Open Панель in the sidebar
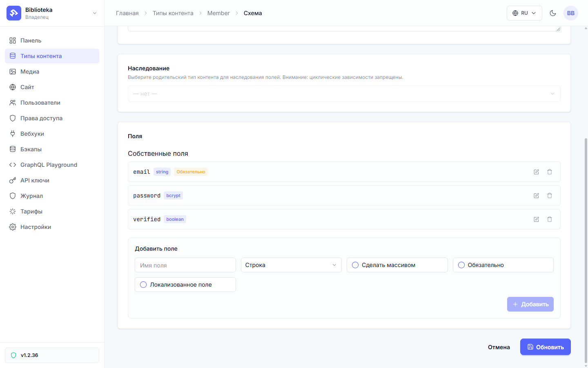The image size is (588, 368). pos(52,40)
